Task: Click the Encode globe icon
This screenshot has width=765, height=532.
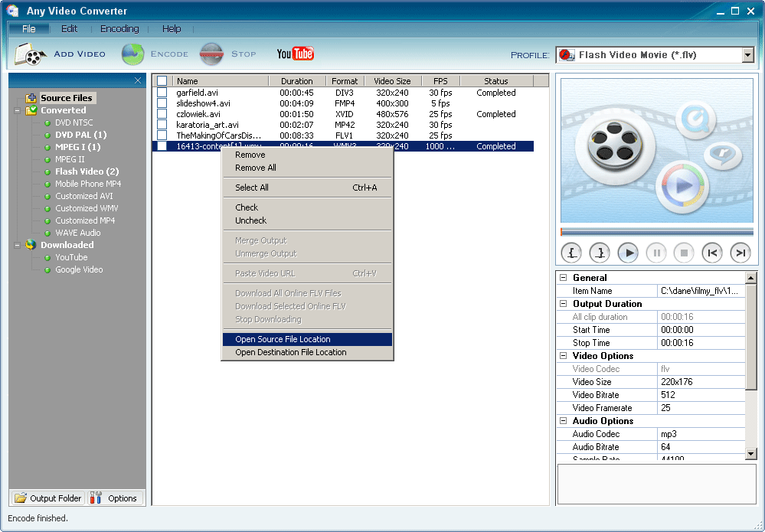Action: tap(132, 54)
